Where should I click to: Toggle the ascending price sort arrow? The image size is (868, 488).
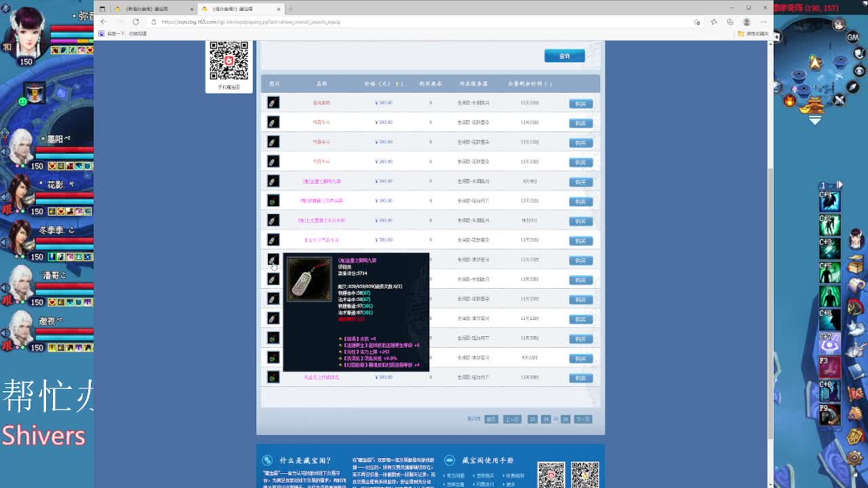tap(397, 83)
